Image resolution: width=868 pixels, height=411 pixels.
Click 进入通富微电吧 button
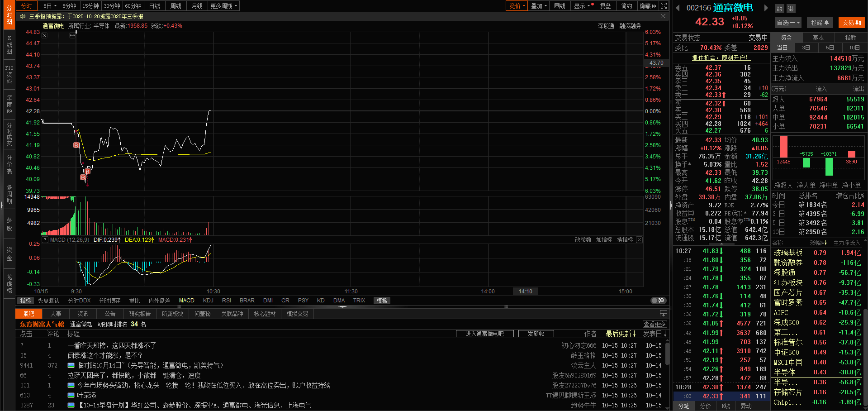tap(484, 334)
